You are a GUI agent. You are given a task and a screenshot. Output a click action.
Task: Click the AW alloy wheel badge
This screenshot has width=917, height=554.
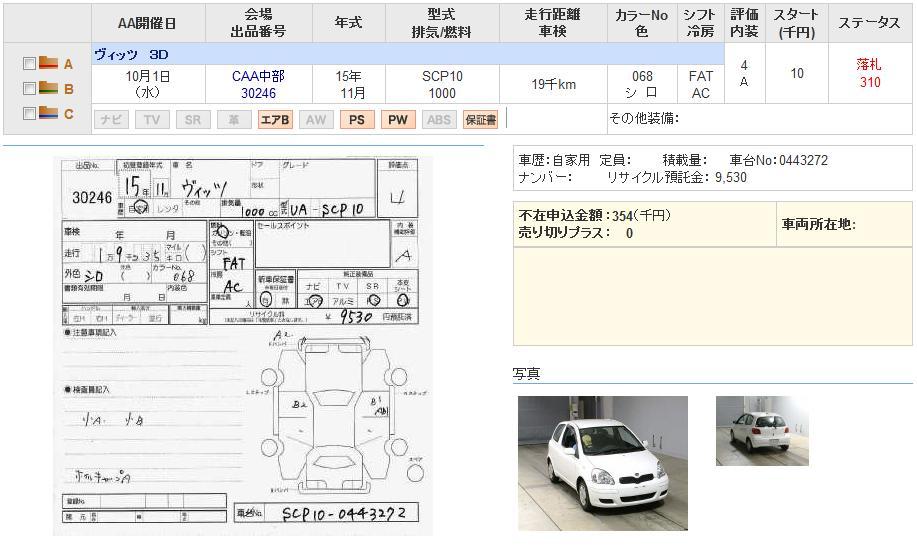pyautogui.click(x=316, y=119)
